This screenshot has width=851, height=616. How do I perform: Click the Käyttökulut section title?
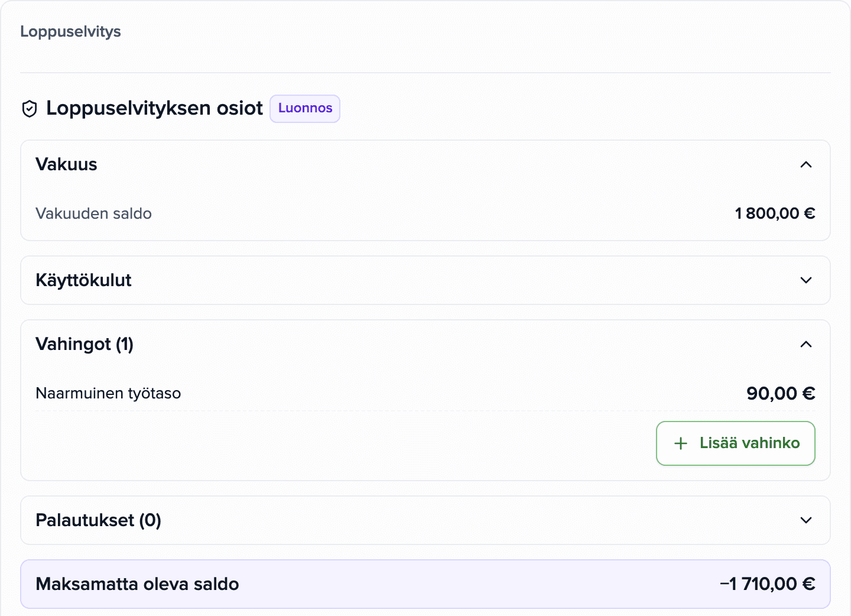tap(83, 280)
